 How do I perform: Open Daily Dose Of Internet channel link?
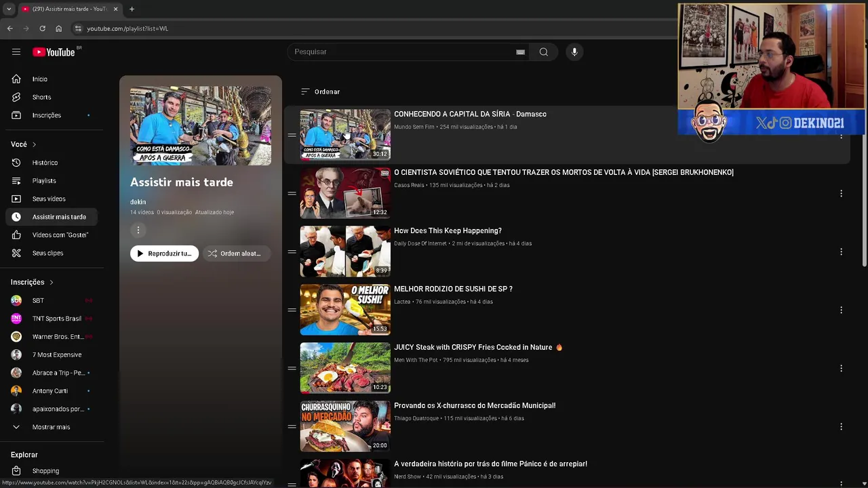[x=420, y=243]
